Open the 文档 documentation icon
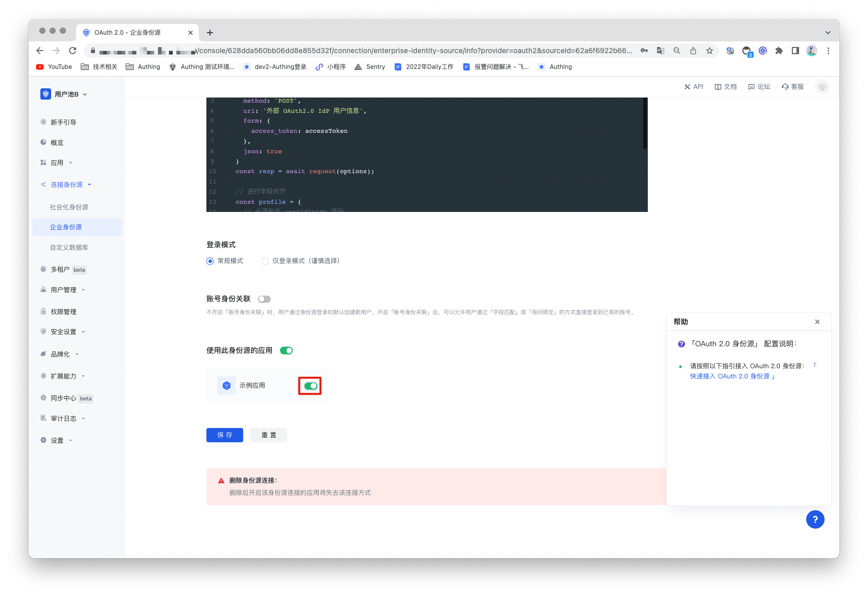This screenshot has width=868, height=596. click(x=718, y=87)
